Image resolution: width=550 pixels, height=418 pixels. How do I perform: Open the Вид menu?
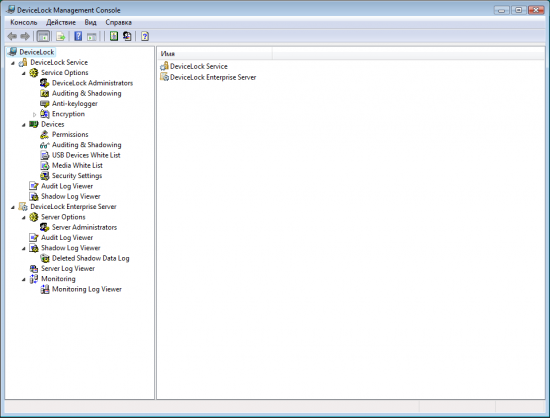(x=90, y=22)
